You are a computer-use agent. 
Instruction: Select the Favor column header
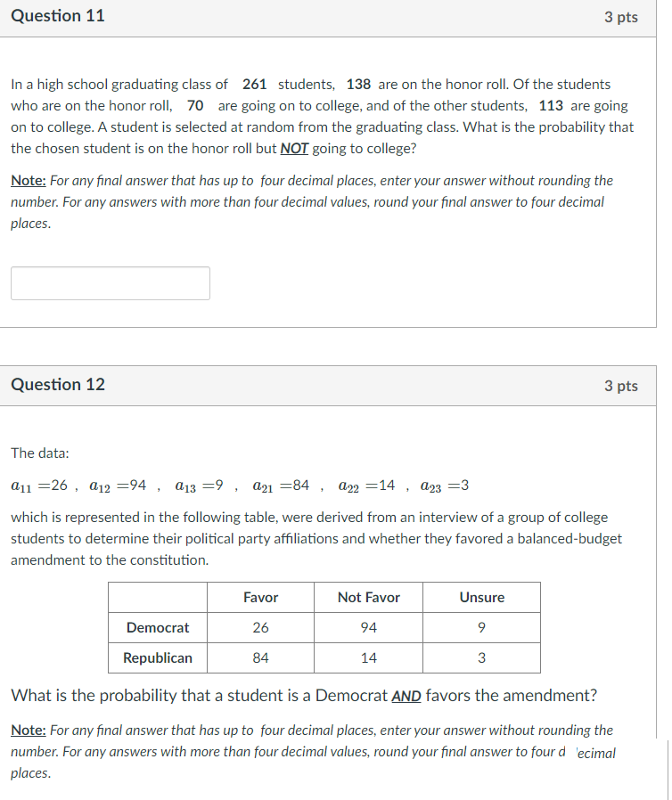coord(259,597)
